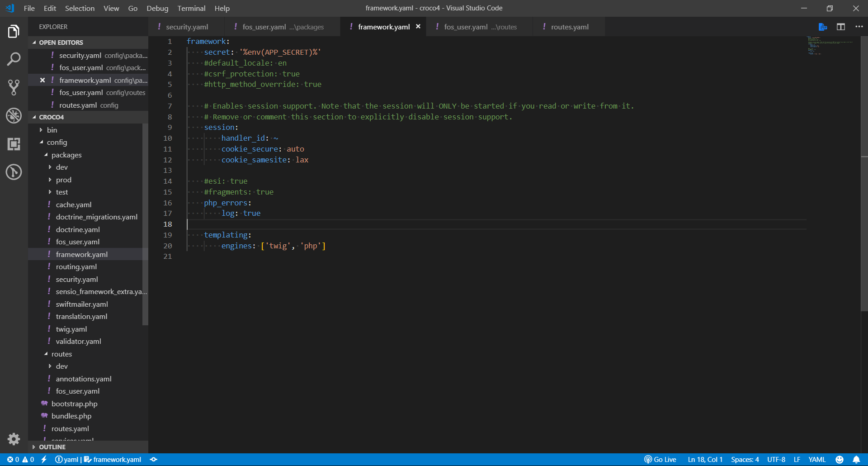Open the More Actions ellipsis menu

click(x=859, y=27)
